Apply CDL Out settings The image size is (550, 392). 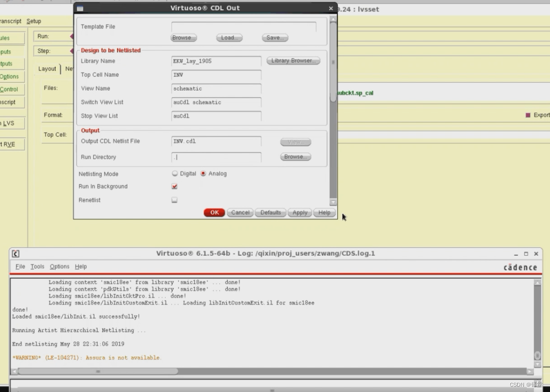click(300, 213)
